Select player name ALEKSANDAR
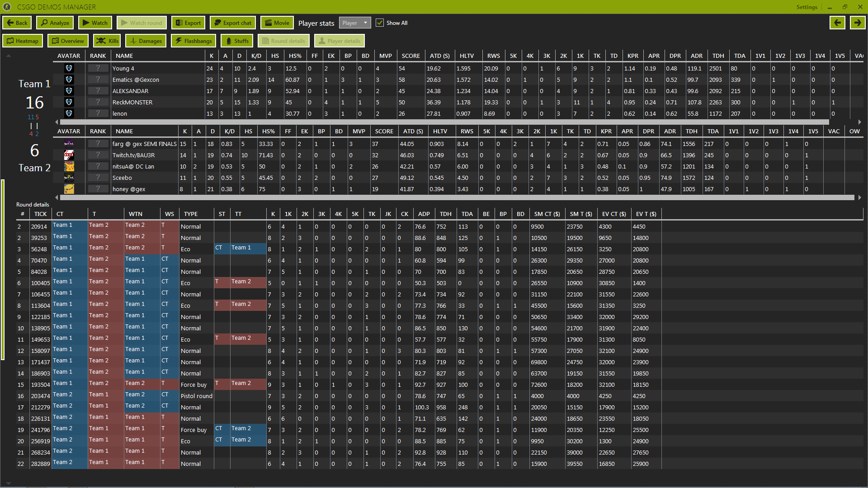The width and height of the screenshot is (868, 488). click(x=130, y=91)
